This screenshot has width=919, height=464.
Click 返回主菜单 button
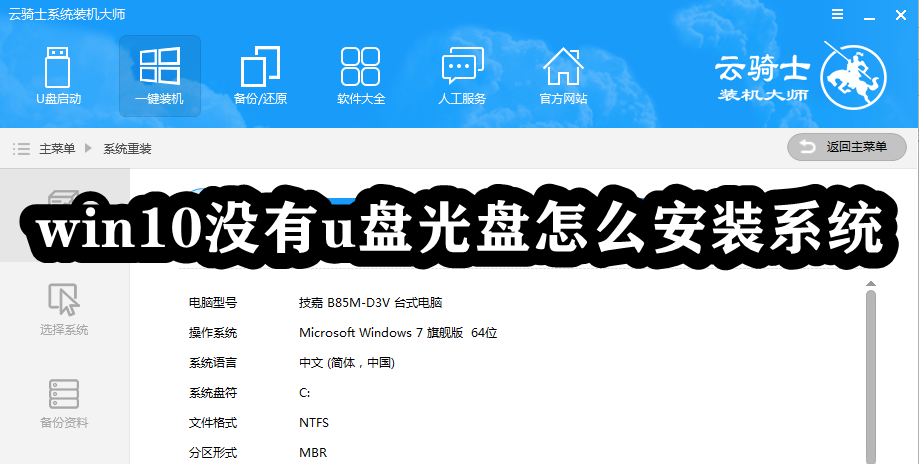point(846,147)
